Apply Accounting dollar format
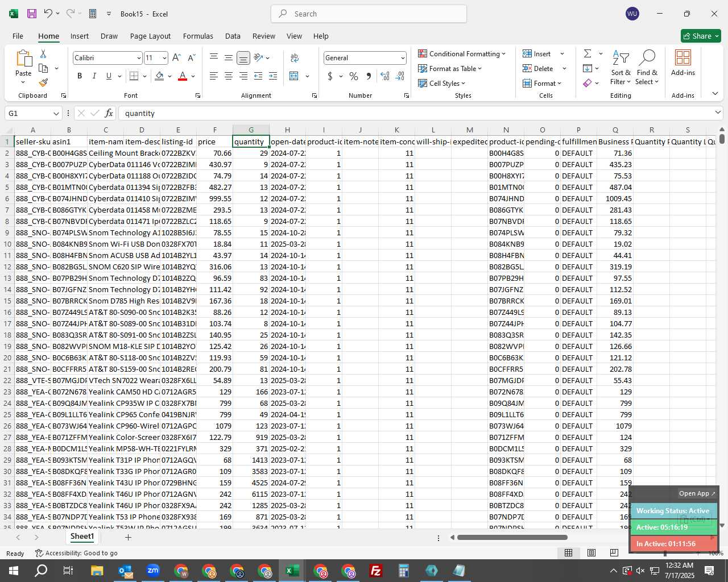 (x=330, y=76)
